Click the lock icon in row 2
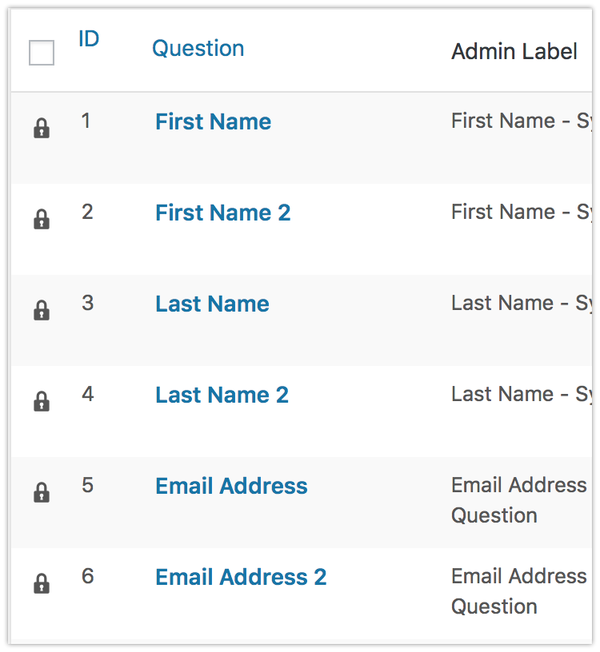This screenshot has width=600, height=652. coord(42,219)
